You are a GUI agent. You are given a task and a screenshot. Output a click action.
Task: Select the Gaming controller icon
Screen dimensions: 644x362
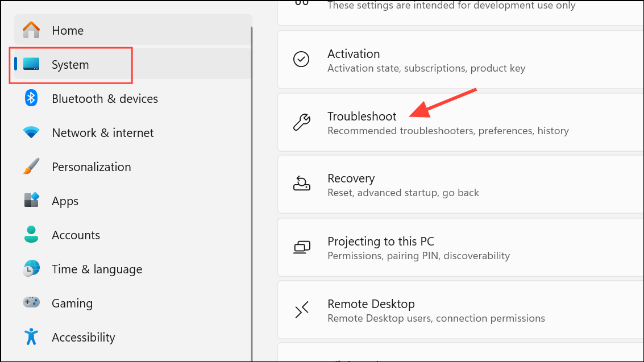pos(31,303)
